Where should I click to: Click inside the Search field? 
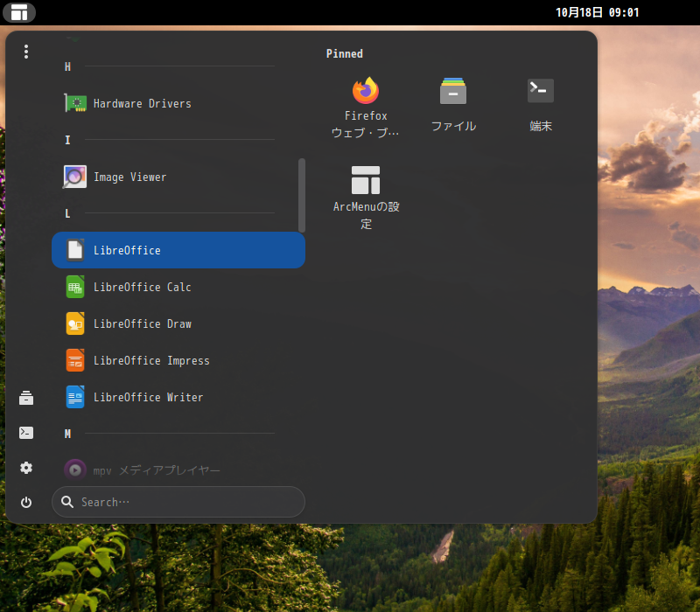tap(178, 502)
